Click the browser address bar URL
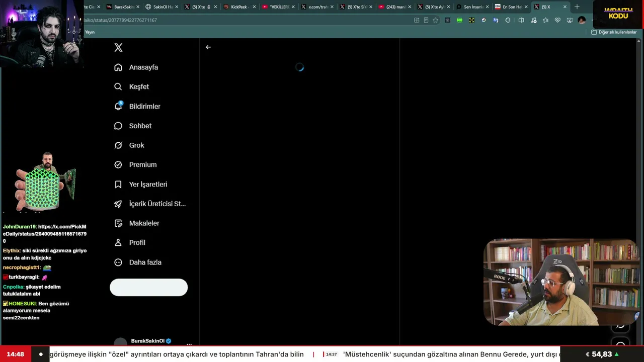 [121, 20]
